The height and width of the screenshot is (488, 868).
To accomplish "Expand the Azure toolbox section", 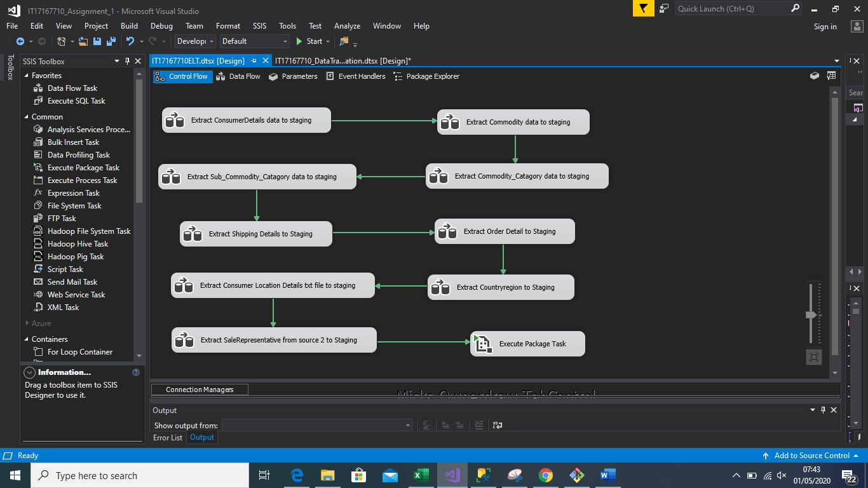I will point(28,323).
